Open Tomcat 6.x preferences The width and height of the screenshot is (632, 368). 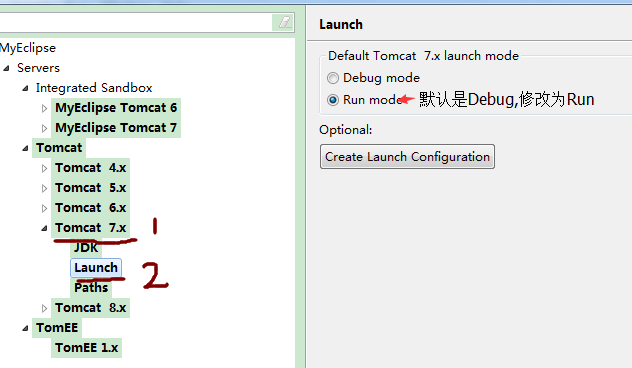(91, 208)
